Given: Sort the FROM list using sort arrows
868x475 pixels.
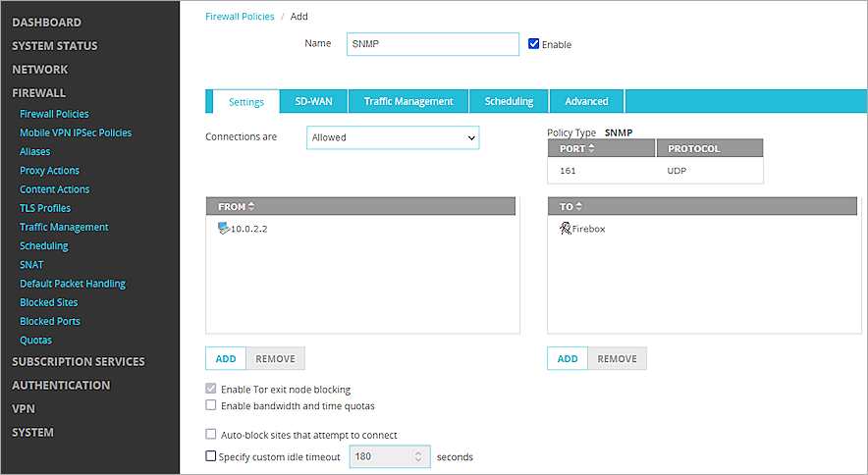Looking at the screenshot, I should click(251, 206).
